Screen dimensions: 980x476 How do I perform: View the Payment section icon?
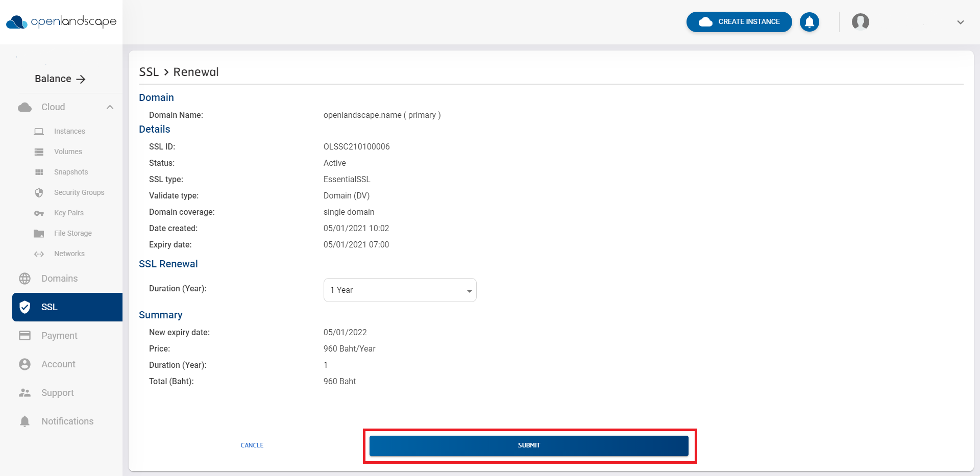click(x=24, y=335)
